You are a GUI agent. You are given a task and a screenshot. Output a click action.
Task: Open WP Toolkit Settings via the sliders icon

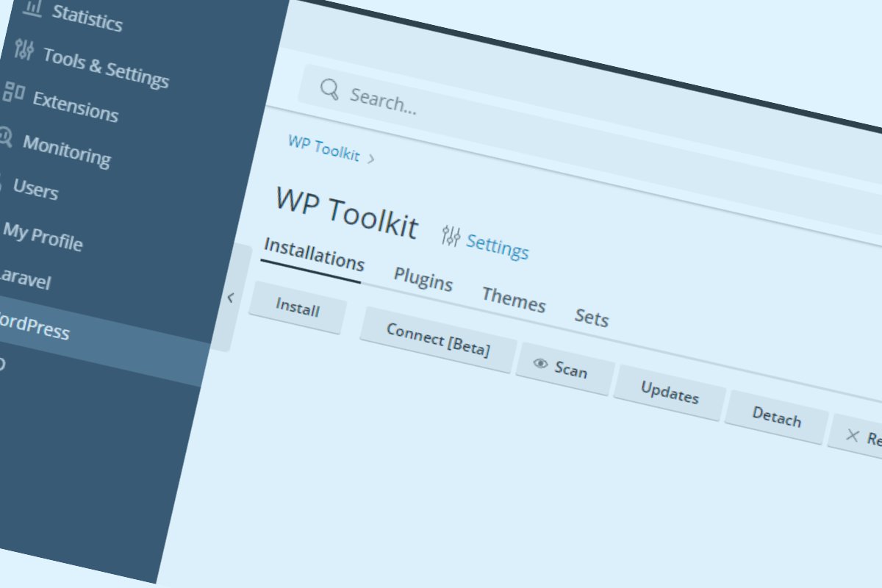click(x=451, y=237)
